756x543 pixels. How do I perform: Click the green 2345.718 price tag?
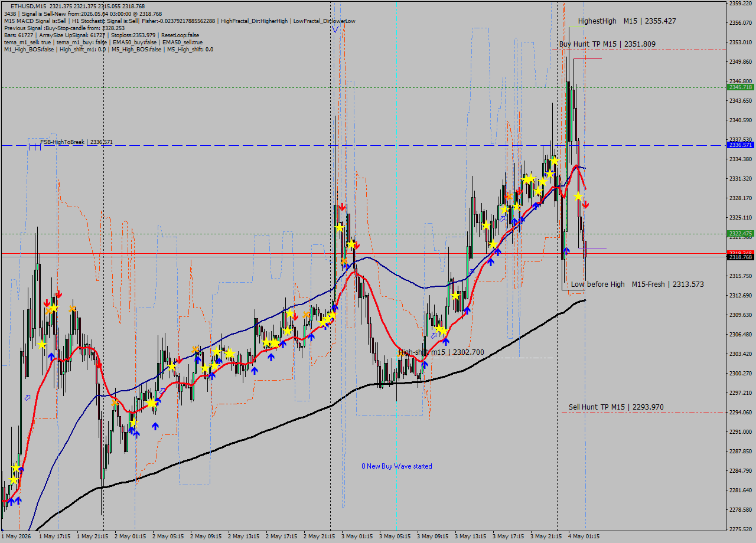click(x=741, y=87)
